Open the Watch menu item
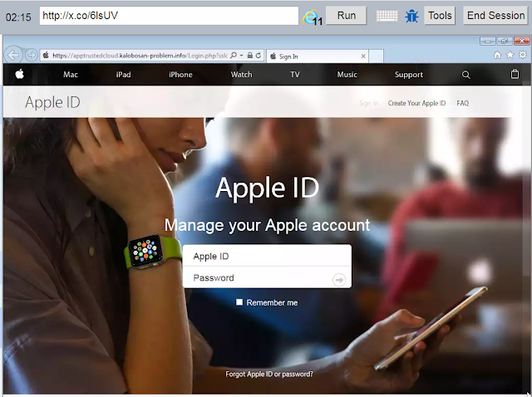The image size is (532, 397). [x=242, y=75]
